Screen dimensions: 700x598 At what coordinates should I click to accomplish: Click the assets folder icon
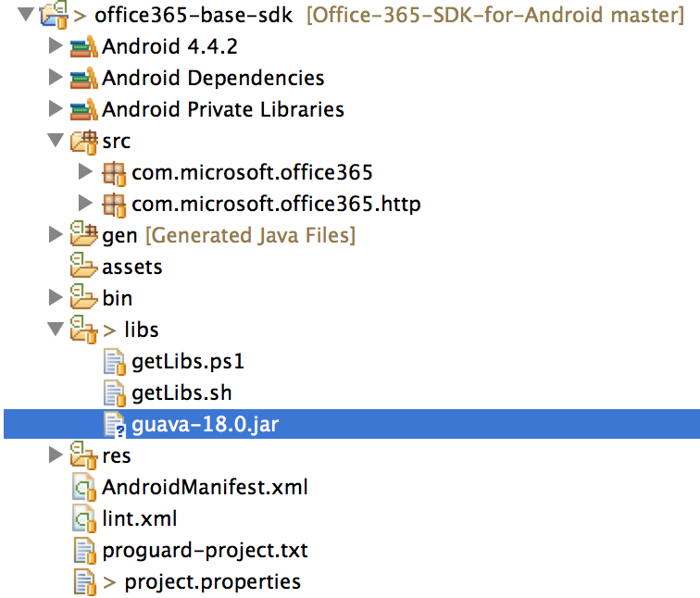(83, 265)
